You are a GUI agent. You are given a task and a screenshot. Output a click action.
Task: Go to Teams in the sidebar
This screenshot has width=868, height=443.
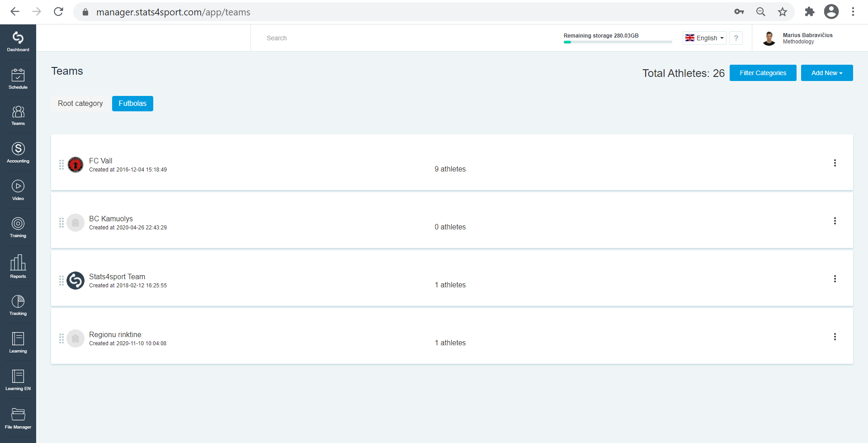[x=18, y=115]
